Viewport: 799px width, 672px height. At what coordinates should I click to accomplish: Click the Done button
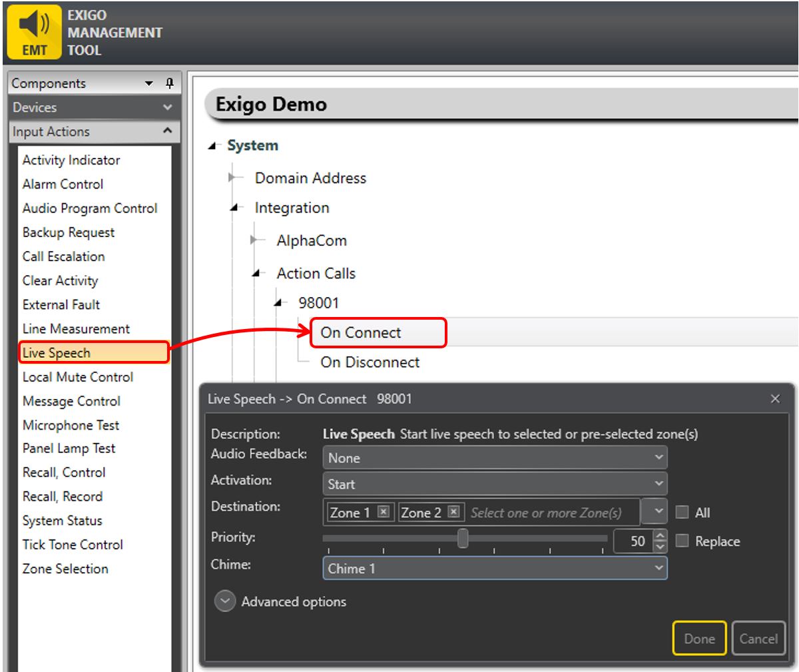pyautogui.click(x=699, y=639)
